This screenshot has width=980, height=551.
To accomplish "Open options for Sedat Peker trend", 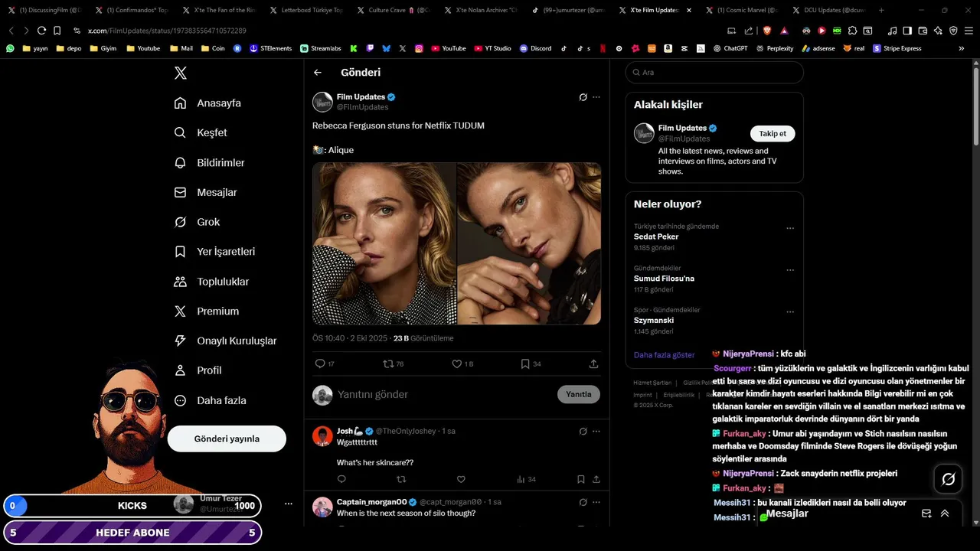I will pos(790,228).
